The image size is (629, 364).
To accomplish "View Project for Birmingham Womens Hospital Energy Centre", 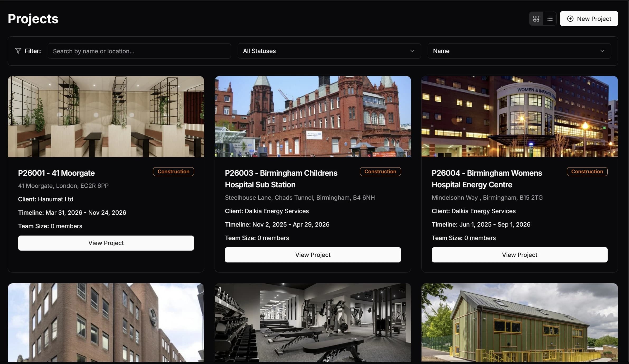I will tap(519, 255).
